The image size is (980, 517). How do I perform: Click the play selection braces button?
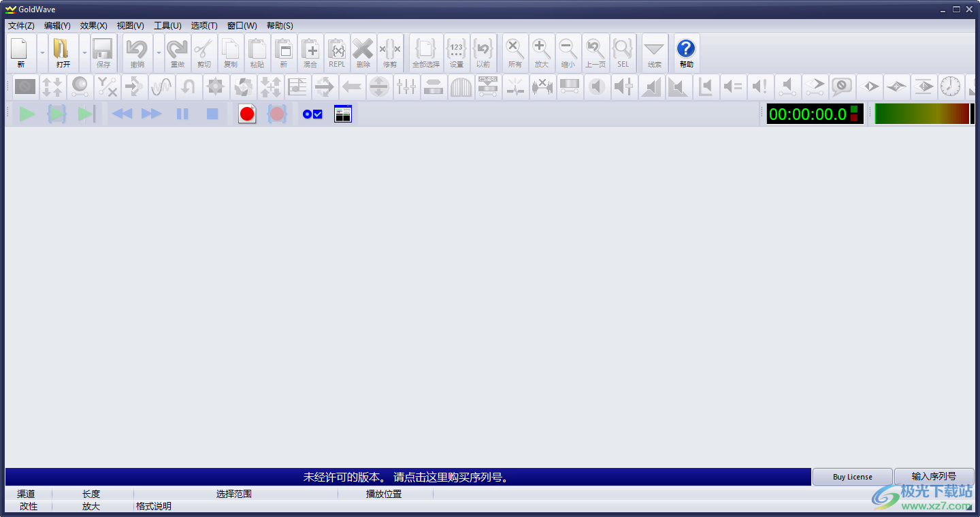pos(57,114)
